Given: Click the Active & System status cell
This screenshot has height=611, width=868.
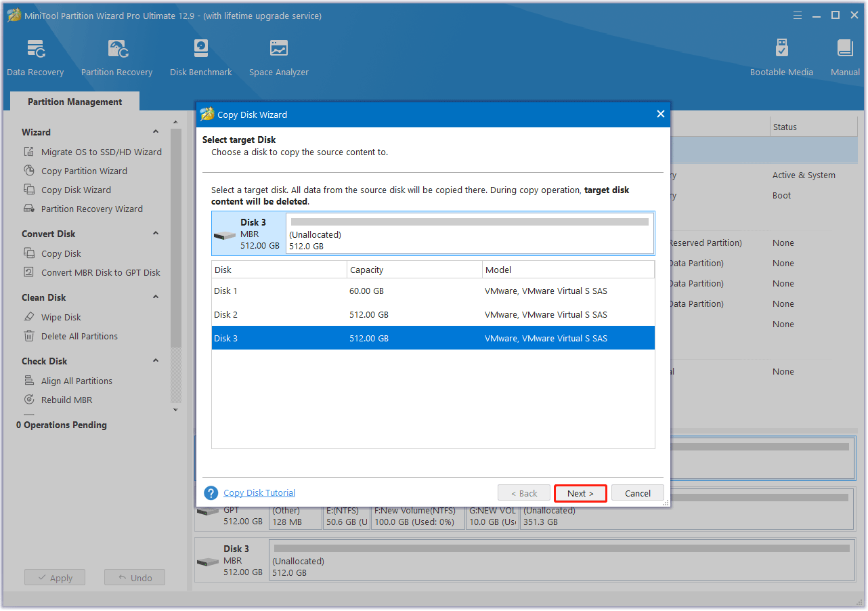Looking at the screenshot, I should (x=804, y=175).
